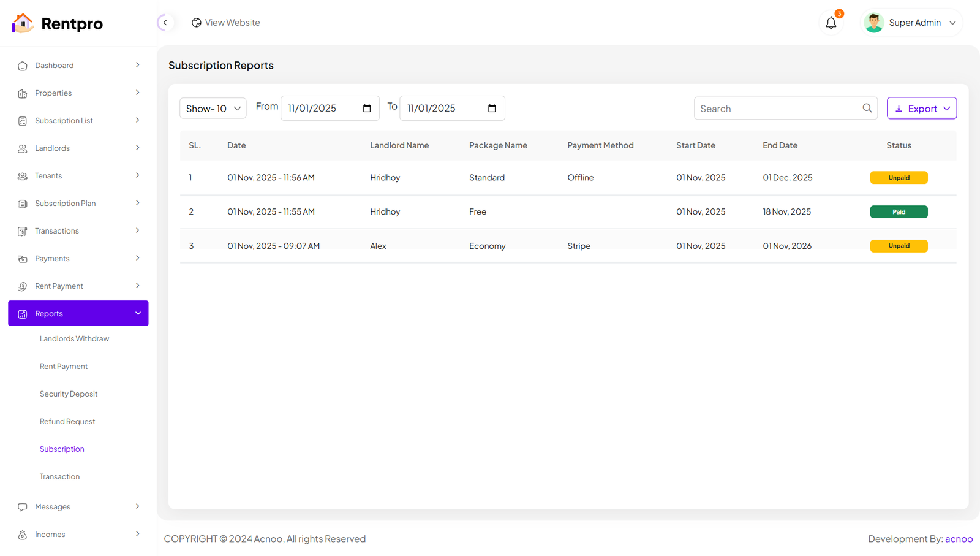
Task: Expand the Super Admin profile chevron
Action: coord(952,23)
